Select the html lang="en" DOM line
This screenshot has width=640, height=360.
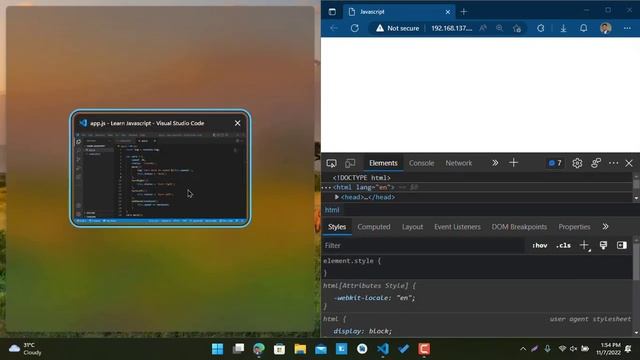(x=363, y=187)
